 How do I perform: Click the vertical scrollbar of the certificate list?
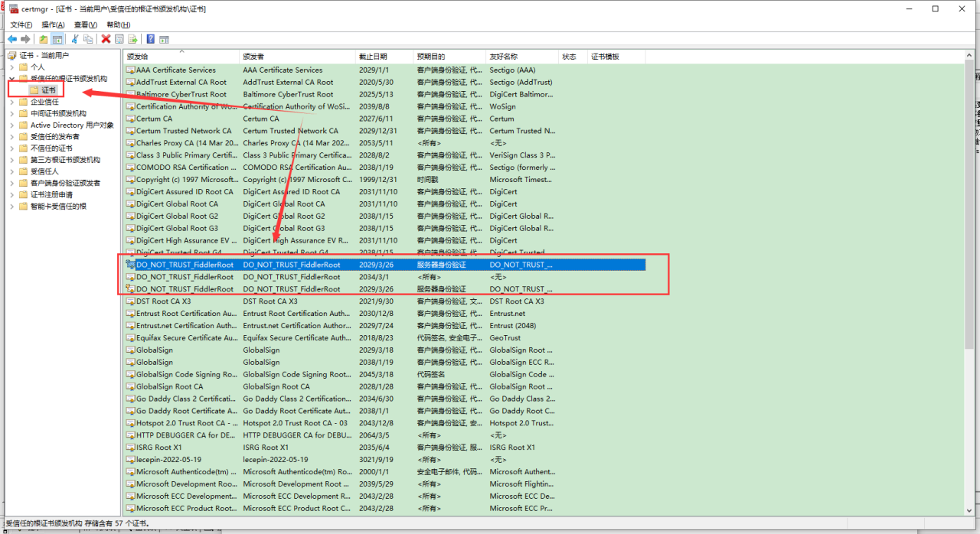tap(970, 283)
